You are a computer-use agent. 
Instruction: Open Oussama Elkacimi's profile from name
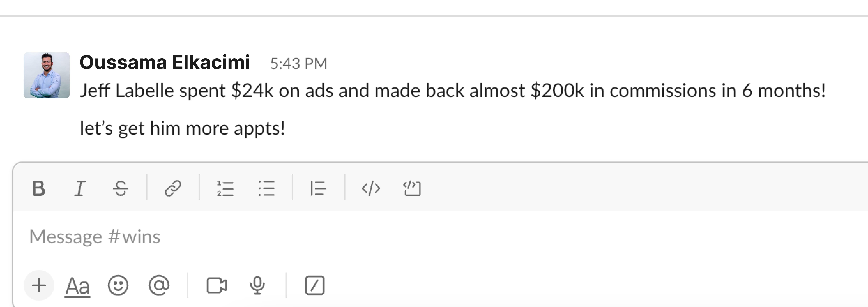[x=164, y=63]
